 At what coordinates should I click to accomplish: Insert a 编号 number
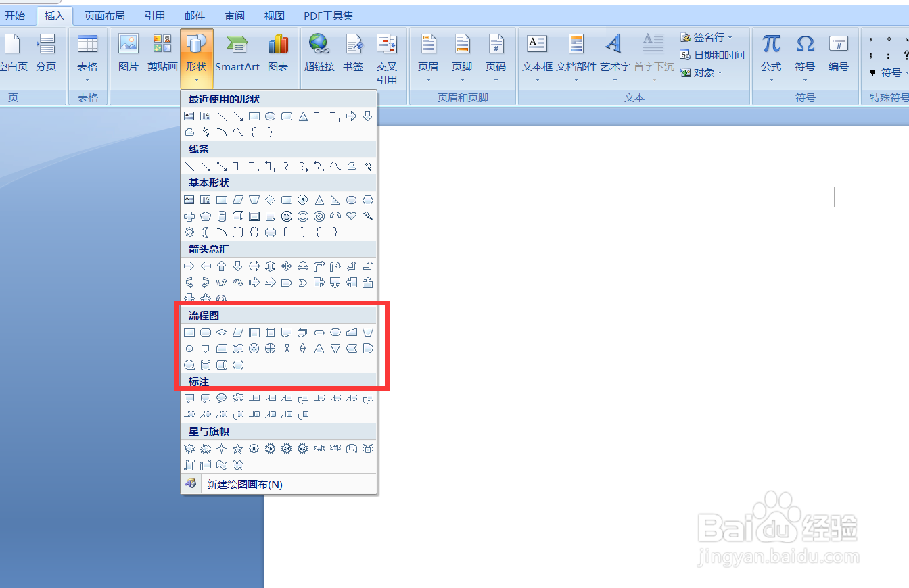pos(839,54)
